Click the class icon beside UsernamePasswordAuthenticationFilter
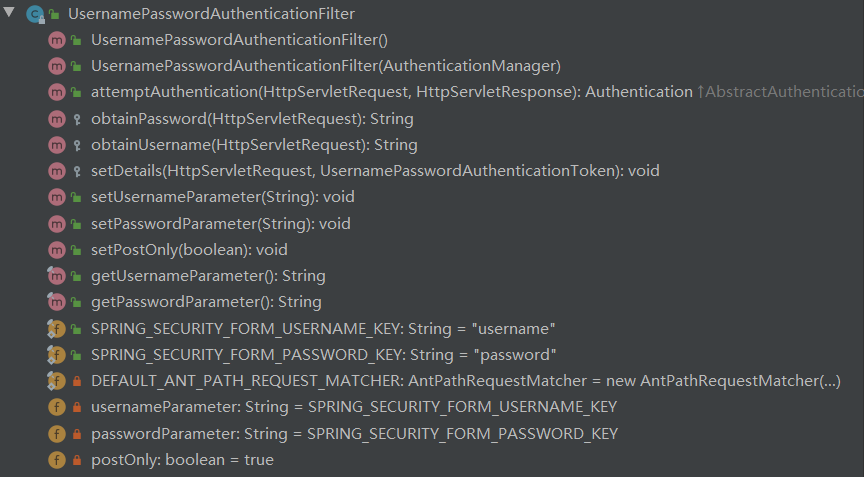The image size is (864, 477). click(33, 14)
